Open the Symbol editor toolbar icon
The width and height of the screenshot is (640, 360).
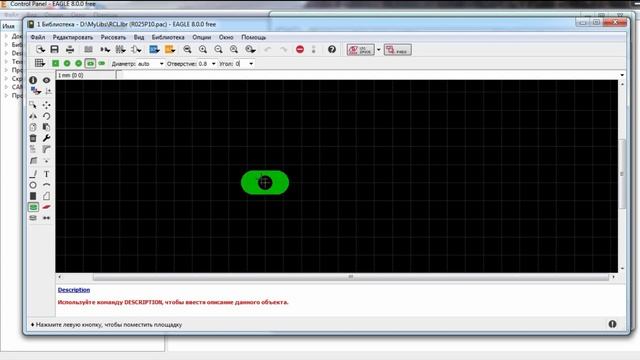[x=136, y=49]
